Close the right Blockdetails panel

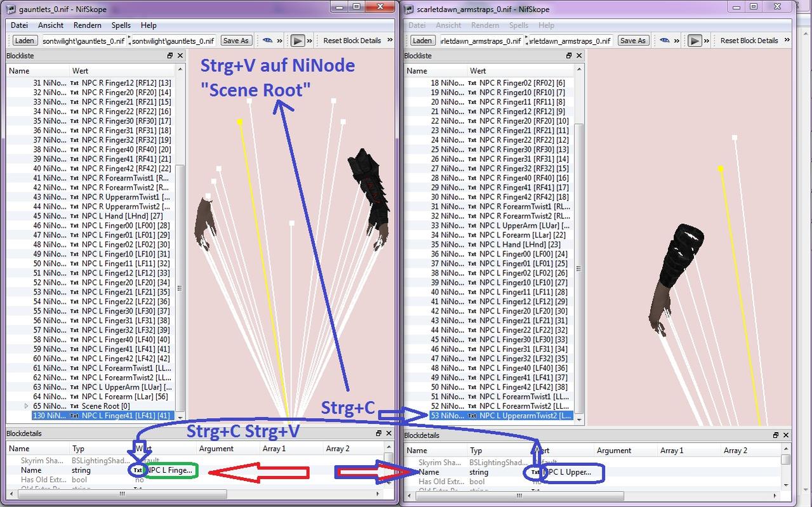[786, 435]
